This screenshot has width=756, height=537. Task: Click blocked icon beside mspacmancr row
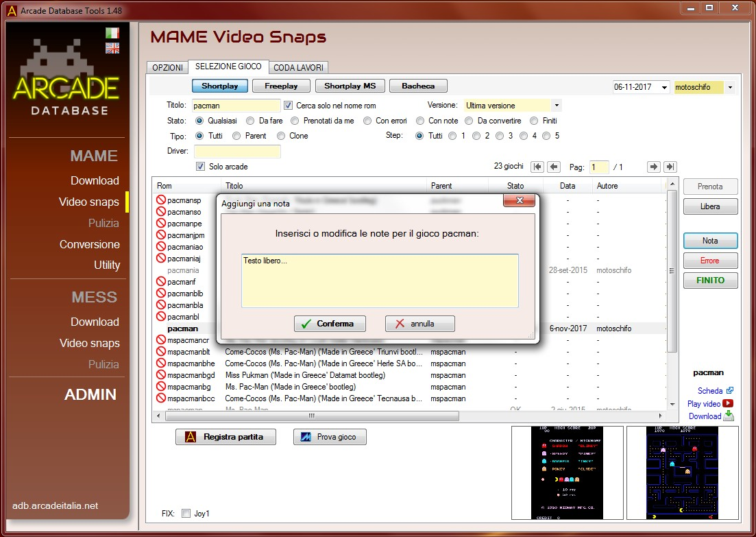(x=161, y=339)
